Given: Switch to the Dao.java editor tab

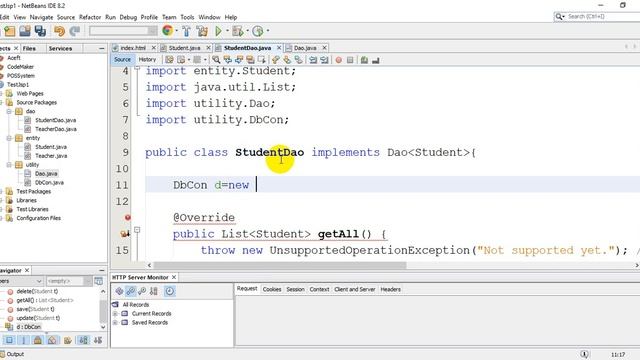Looking at the screenshot, I should 305,48.
